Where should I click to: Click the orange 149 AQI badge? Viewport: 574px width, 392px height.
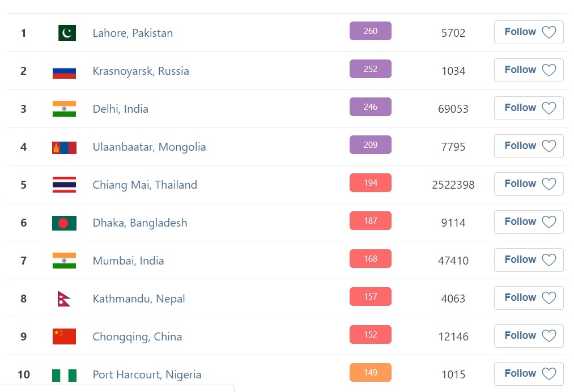(370, 373)
